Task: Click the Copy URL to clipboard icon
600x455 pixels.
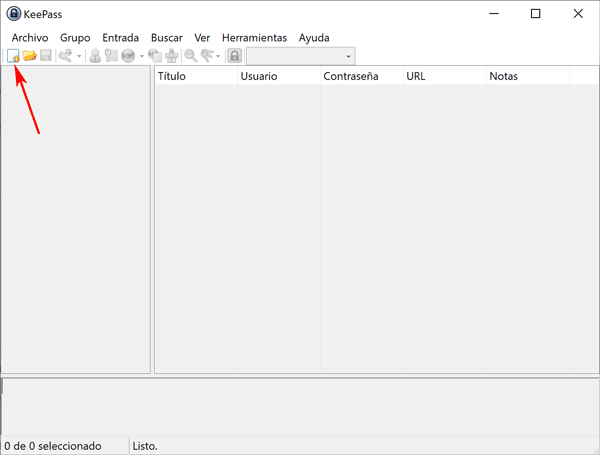Action: pos(155,56)
